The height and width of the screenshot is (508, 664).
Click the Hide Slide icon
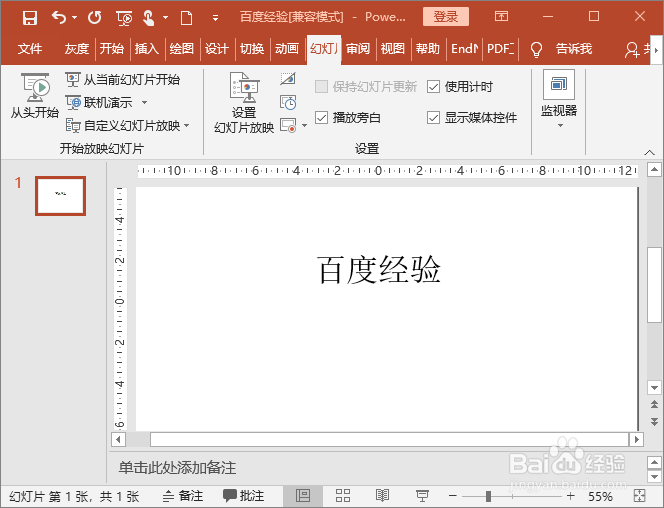pyautogui.click(x=288, y=79)
